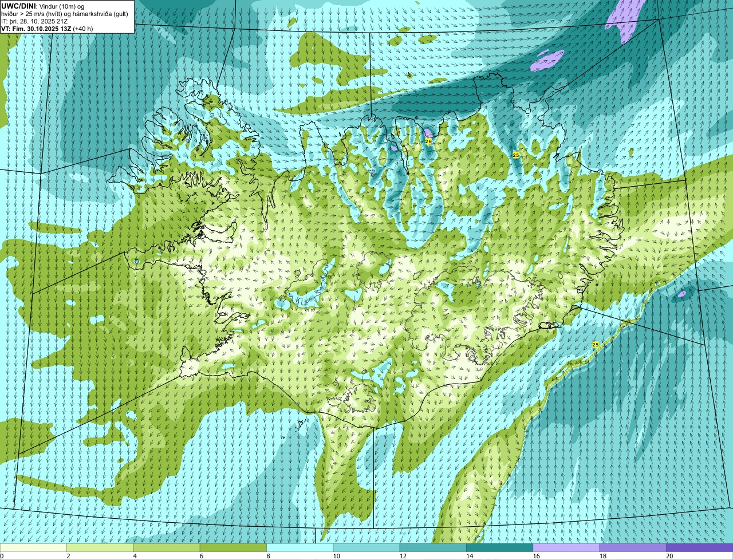Image resolution: width=733 pixels, height=560 pixels.
Task: Click the pale teal 10–12 legend swatch
Action: 366,547
